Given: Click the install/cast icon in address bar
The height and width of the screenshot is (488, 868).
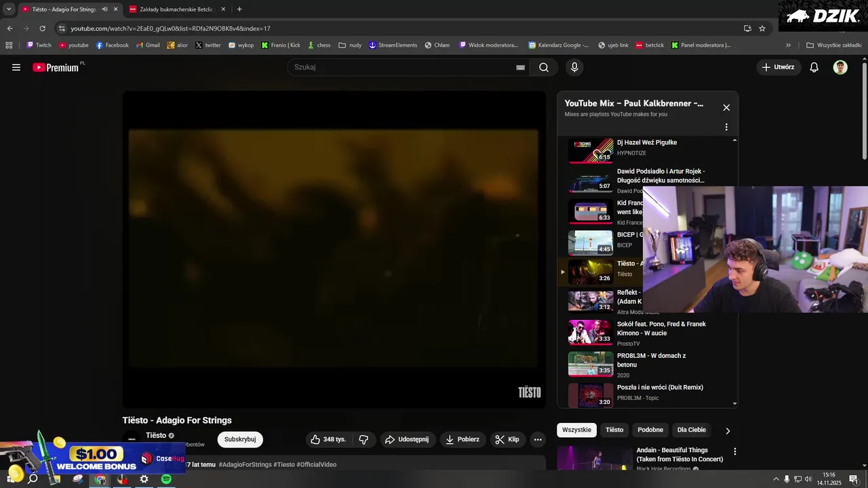Looking at the screenshot, I should pyautogui.click(x=747, y=28).
